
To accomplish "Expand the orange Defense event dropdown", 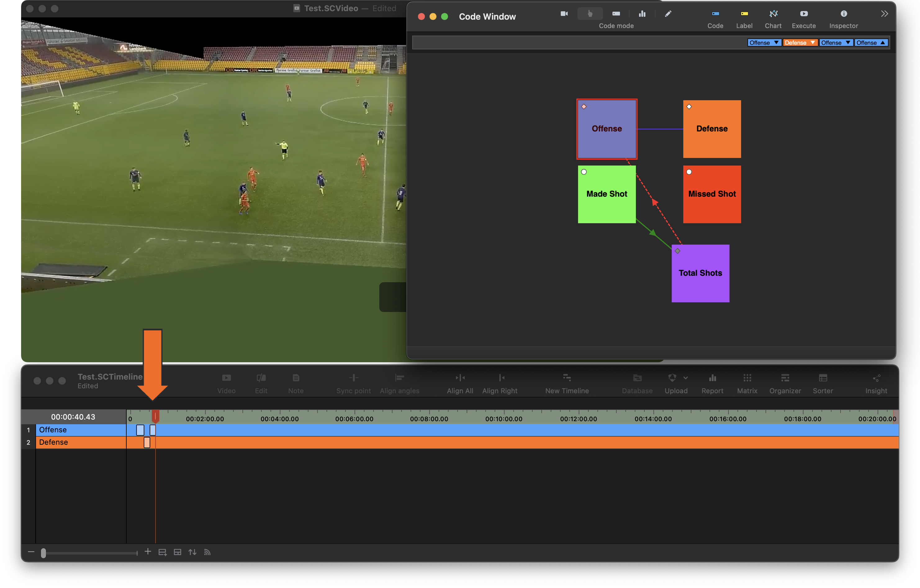I will coord(812,43).
